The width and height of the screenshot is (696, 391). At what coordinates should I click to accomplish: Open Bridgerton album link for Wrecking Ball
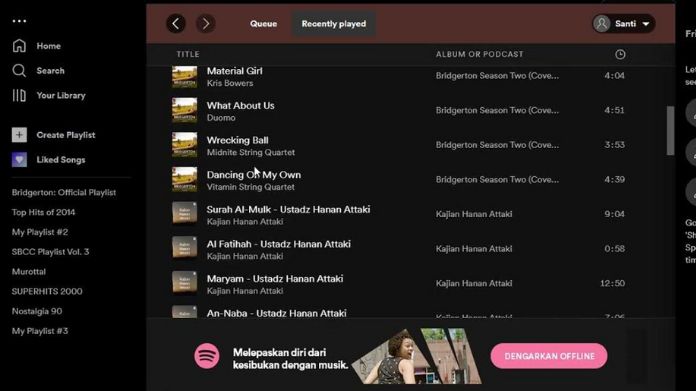point(497,145)
